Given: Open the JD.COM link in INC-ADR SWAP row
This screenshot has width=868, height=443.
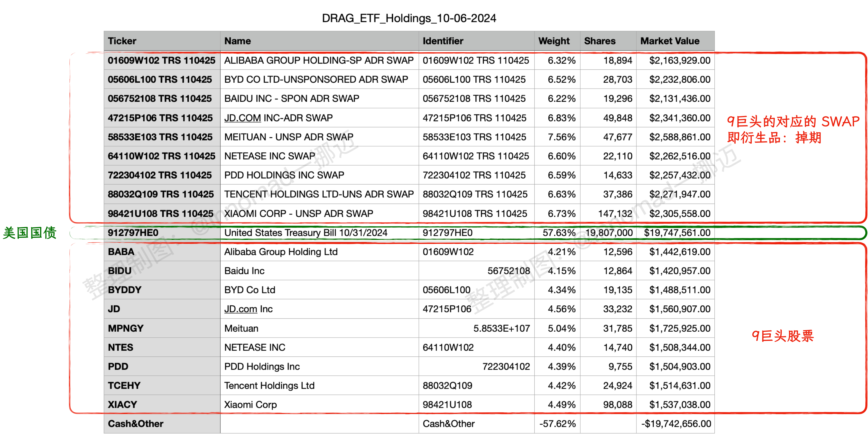Looking at the screenshot, I should coord(242,118).
